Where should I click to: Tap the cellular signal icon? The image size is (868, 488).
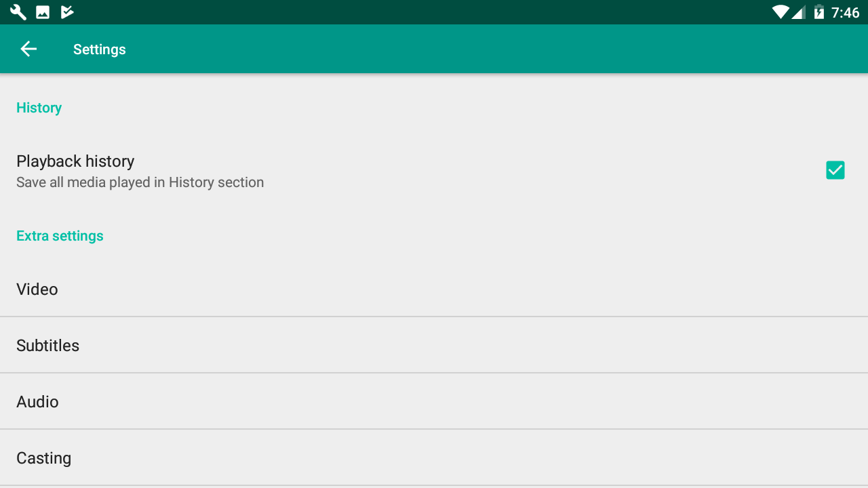799,12
